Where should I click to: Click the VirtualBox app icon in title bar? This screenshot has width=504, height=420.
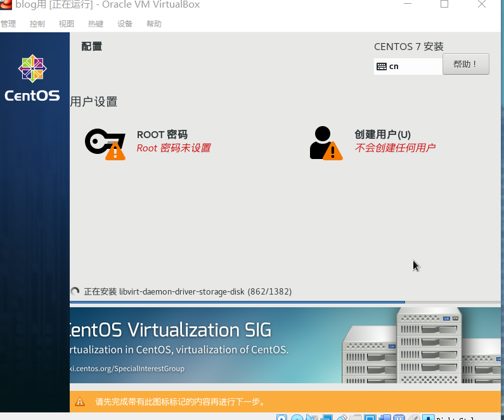coord(6,4)
